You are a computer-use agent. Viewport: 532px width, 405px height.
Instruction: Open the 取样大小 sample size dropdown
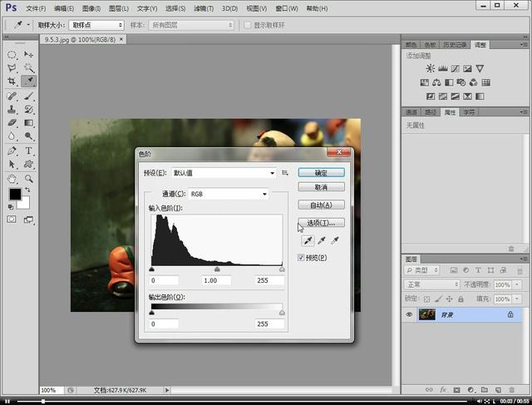96,25
